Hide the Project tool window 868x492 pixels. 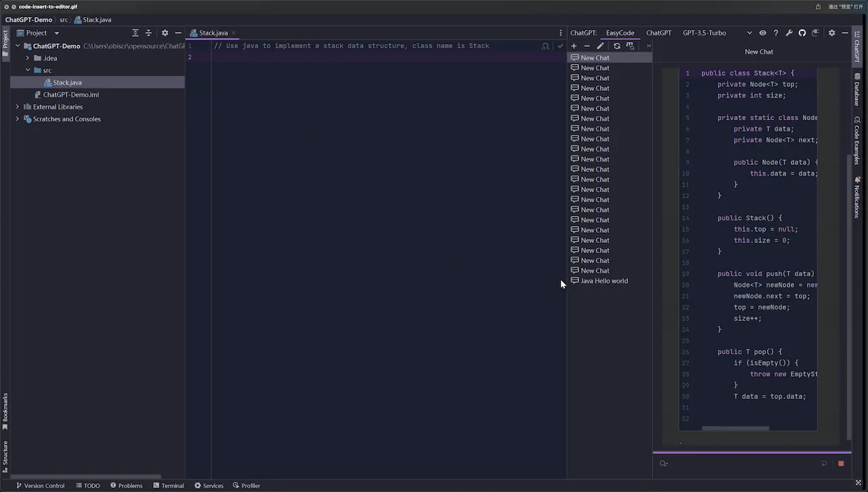tap(178, 33)
